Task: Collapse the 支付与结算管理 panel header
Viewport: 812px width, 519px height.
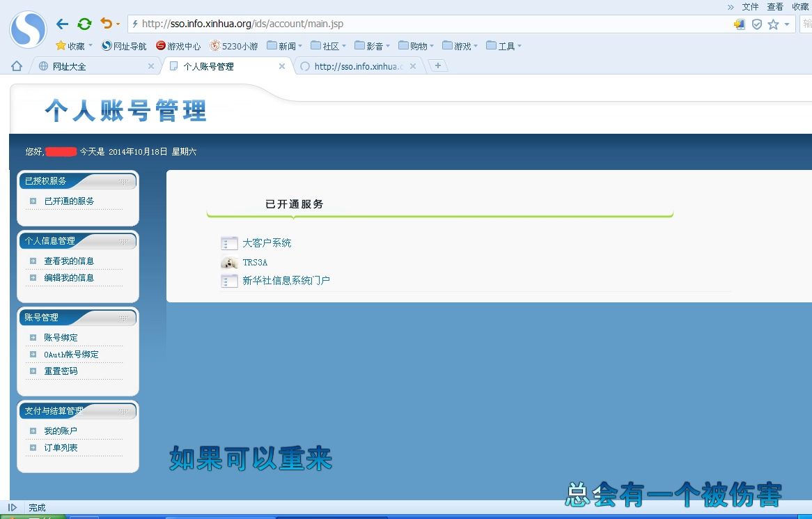Action: [x=78, y=411]
